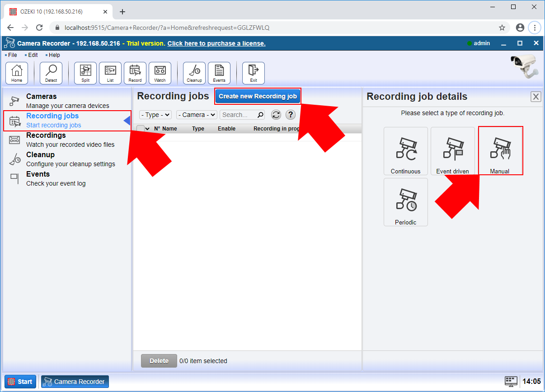Select Event driven recording job type

click(453, 151)
